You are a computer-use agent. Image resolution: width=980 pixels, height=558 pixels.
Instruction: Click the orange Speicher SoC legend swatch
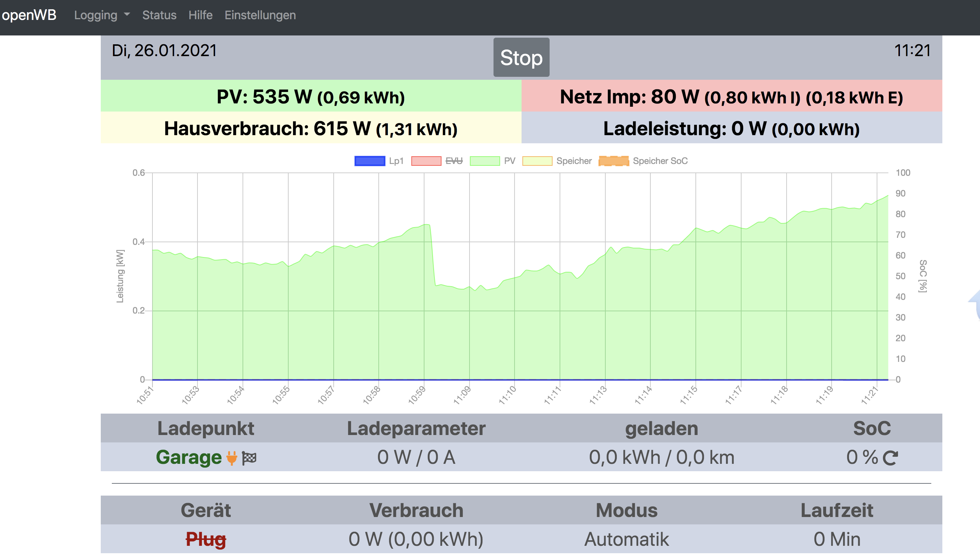click(613, 161)
